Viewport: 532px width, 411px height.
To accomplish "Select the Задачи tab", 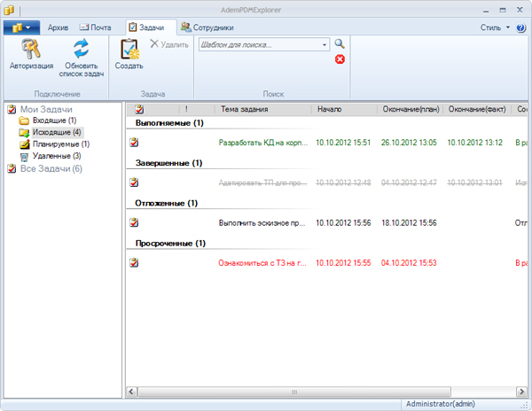I will coord(152,27).
